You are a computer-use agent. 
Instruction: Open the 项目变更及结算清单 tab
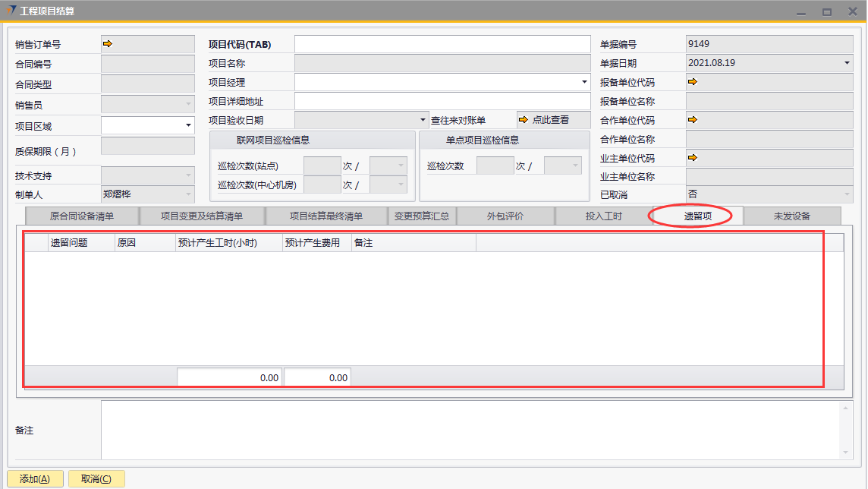[202, 216]
